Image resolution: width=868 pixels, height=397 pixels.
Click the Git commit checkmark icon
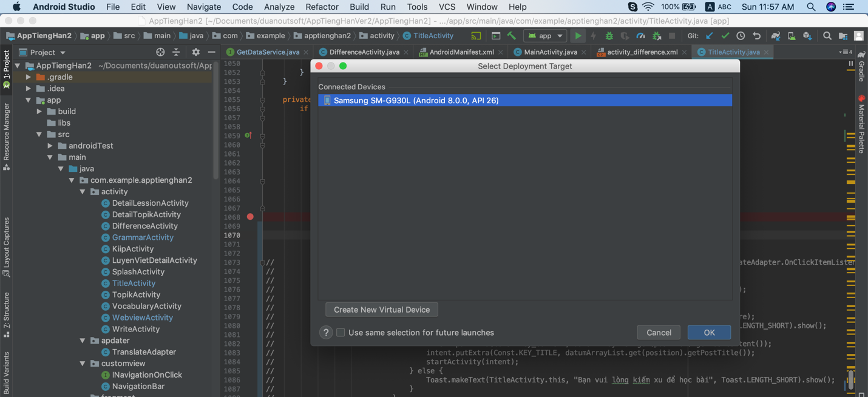click(x=725, y=36)
